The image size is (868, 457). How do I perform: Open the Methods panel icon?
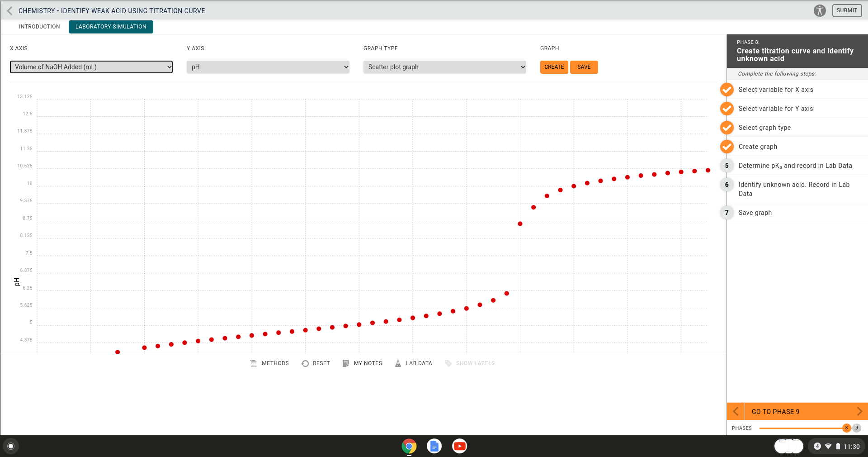click(254, 363)
